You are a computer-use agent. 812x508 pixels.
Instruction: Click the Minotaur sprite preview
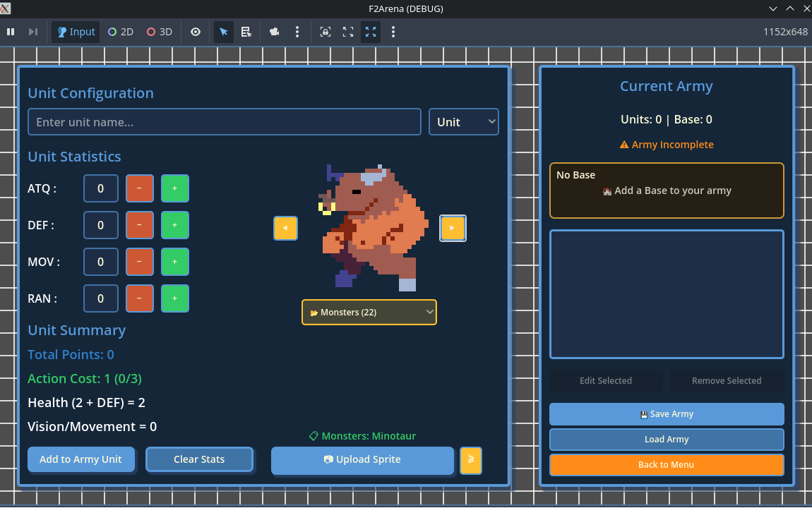tap(374, 228)
